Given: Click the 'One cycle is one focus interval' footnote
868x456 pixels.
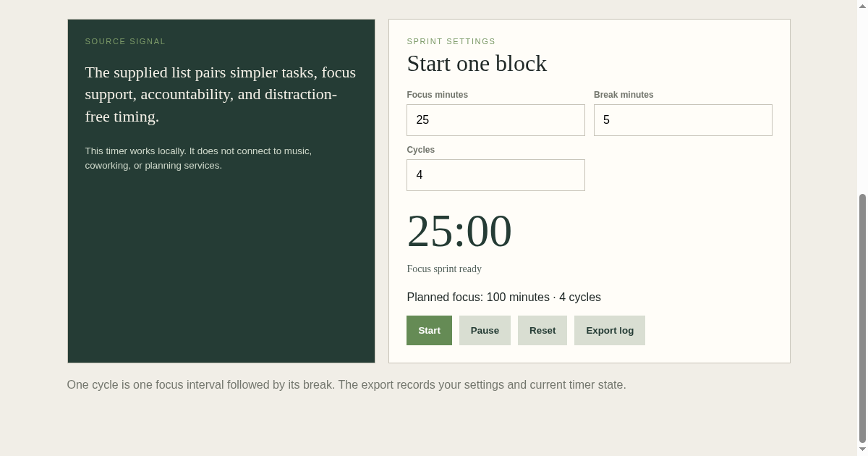Looking at the screenshot, I should [346, 385].
